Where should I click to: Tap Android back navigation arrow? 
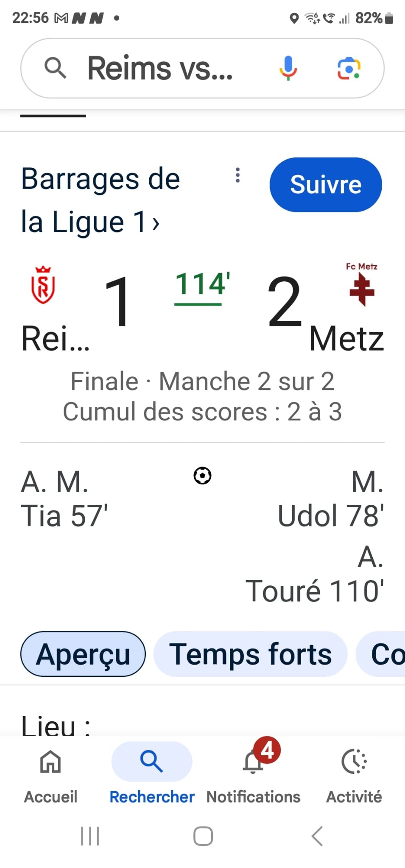point(317,836)
